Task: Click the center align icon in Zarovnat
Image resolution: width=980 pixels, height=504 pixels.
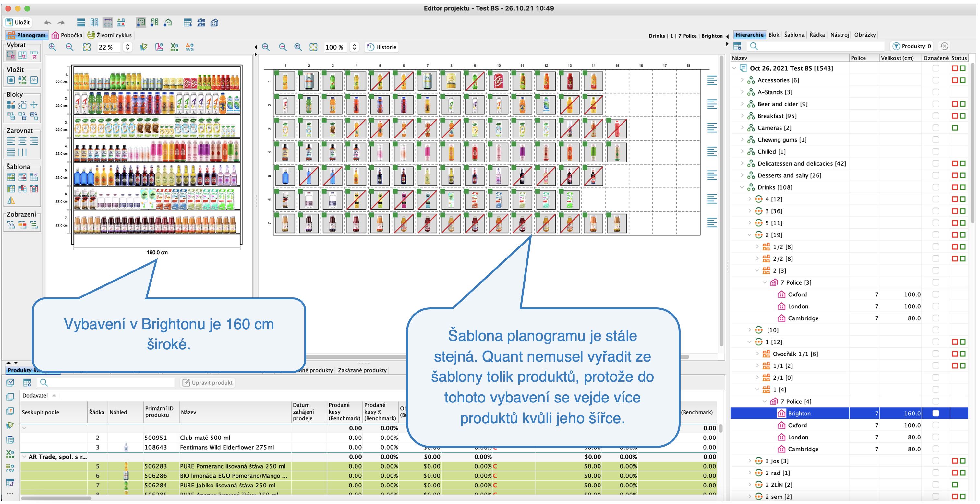Action: 22,141
